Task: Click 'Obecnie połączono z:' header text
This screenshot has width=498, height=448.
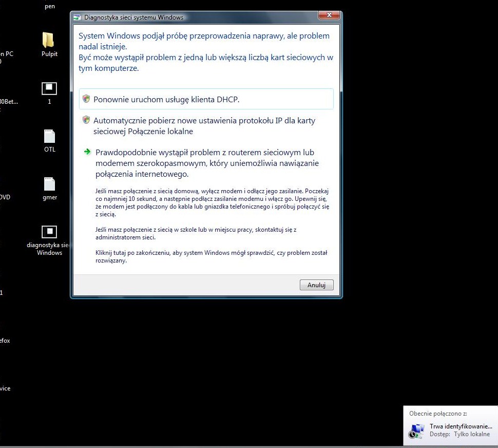Action: point(438,414)
